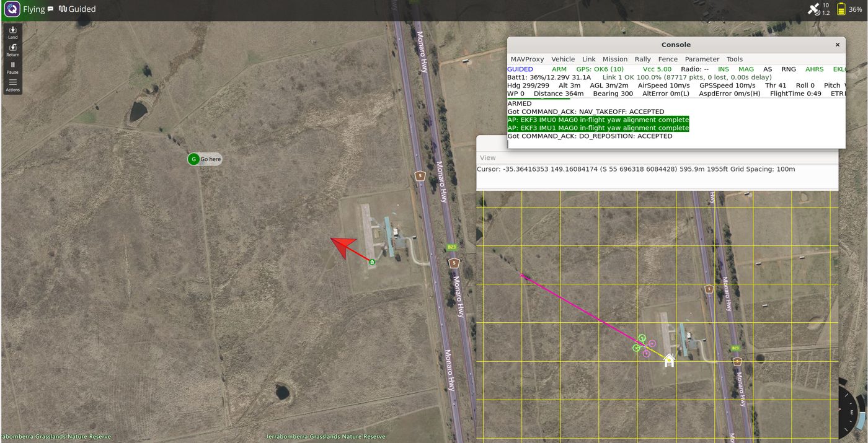Click the 'GPS: OK6 (10)' status text
This screenshot has height=443, width=868.
tap(600, 69)
